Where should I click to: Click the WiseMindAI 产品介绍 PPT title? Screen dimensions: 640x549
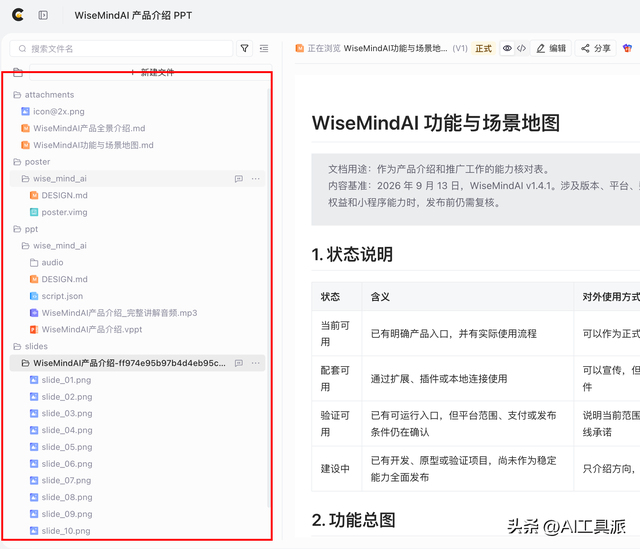coord(133,15)
